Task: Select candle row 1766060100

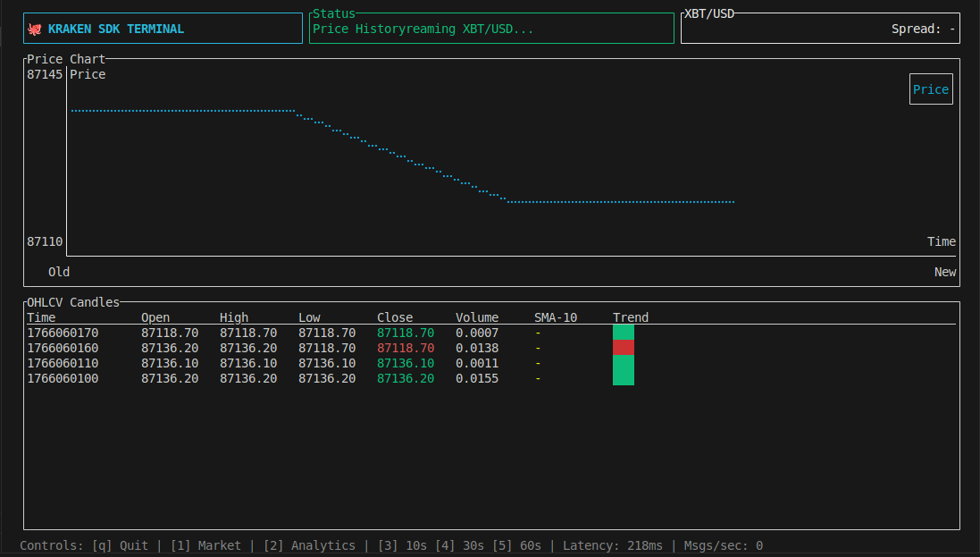Action: (490, 379)
